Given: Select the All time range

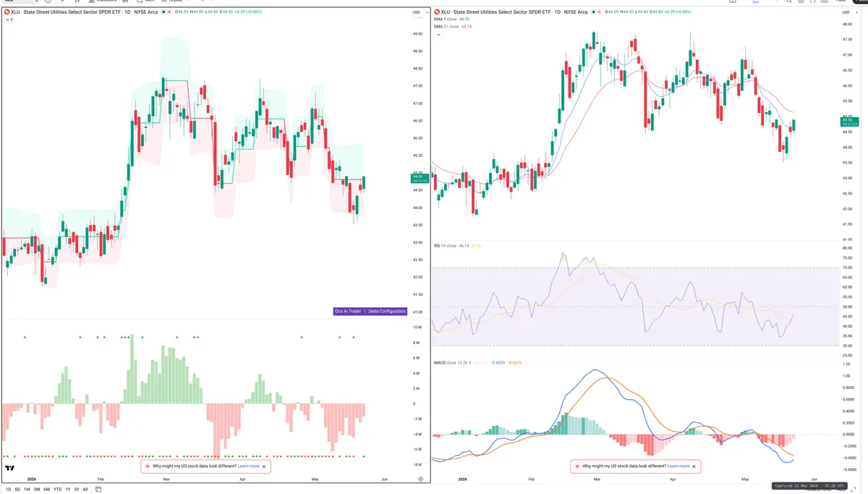Looking at the screenshot, I should (85, 489).
